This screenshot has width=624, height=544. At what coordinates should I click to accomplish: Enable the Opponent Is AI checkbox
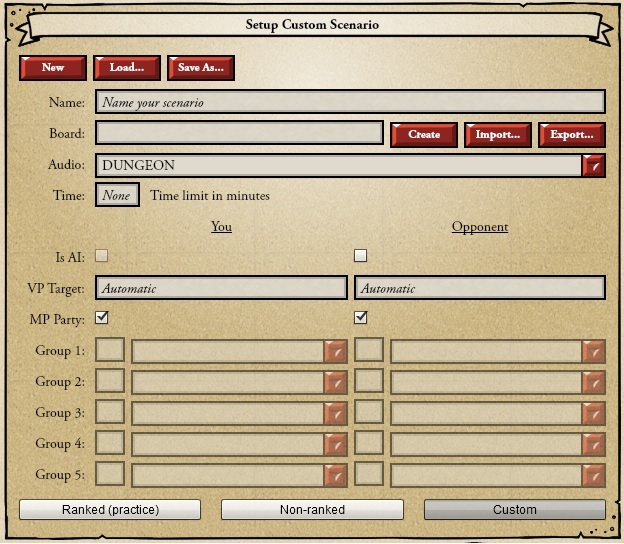[361, 256]
